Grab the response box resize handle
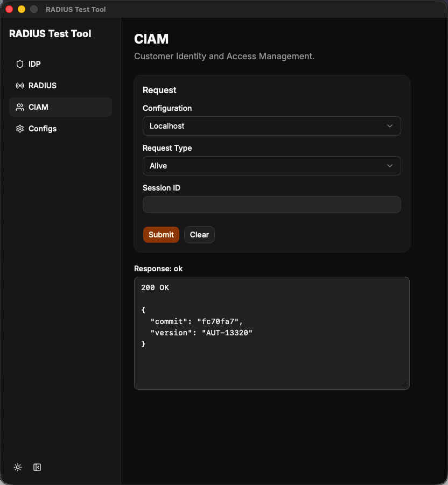 pyautogui.click(x=404, y=384)
